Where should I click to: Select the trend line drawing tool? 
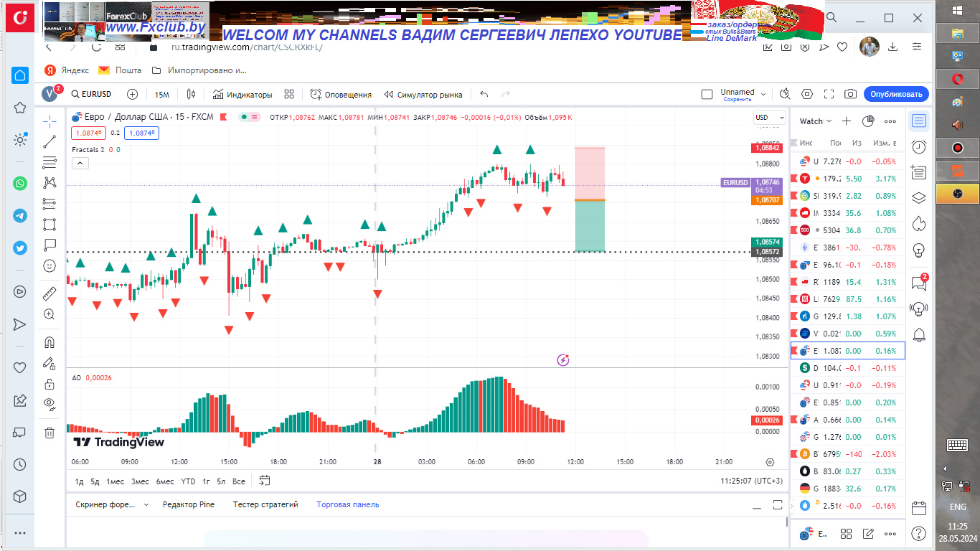(x=50, y=141)
